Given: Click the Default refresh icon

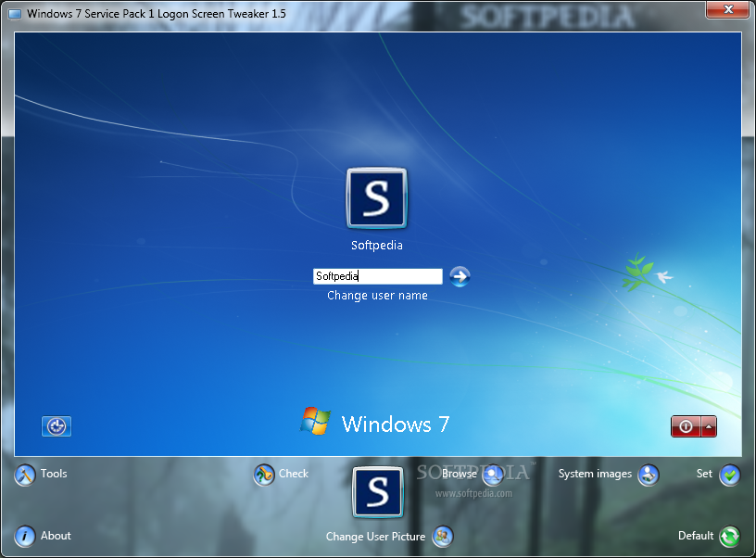Looking at the screenshot, I should [729, 537].
